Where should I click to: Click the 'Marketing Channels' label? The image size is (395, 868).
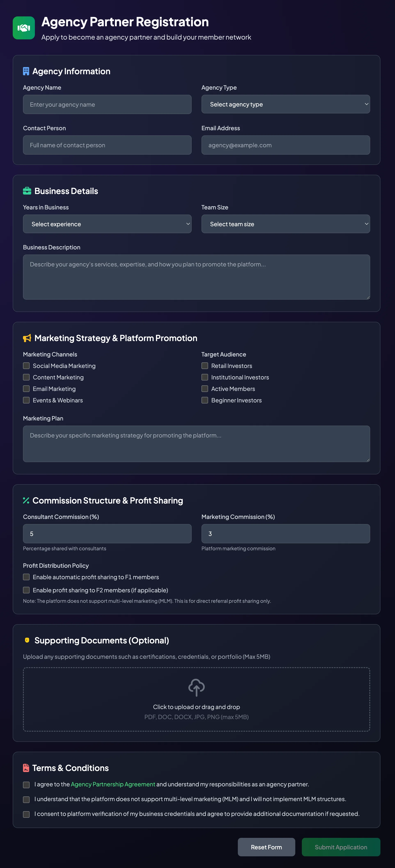coord(50,354)
